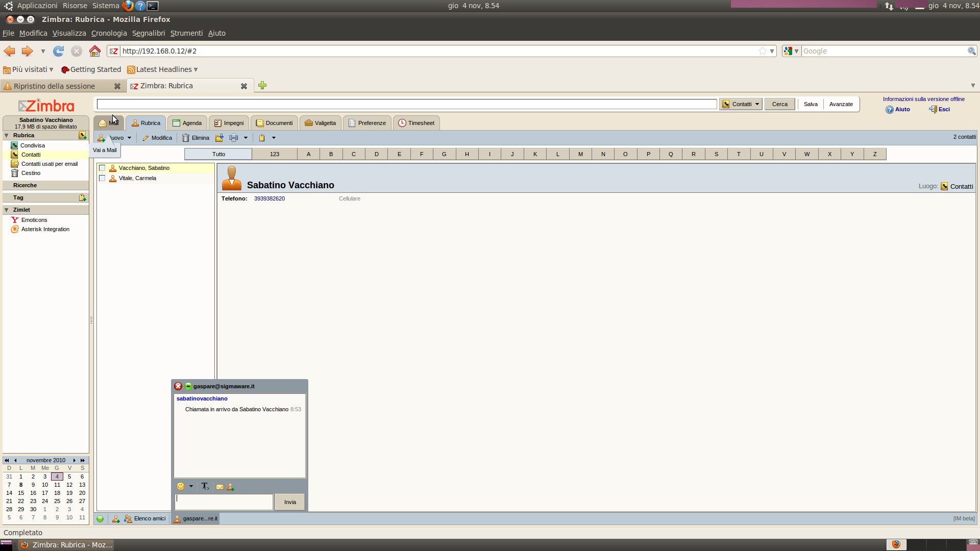Switch to the Preferenze tab
Screen dimensions: 980x551
[x=367, y=123]
